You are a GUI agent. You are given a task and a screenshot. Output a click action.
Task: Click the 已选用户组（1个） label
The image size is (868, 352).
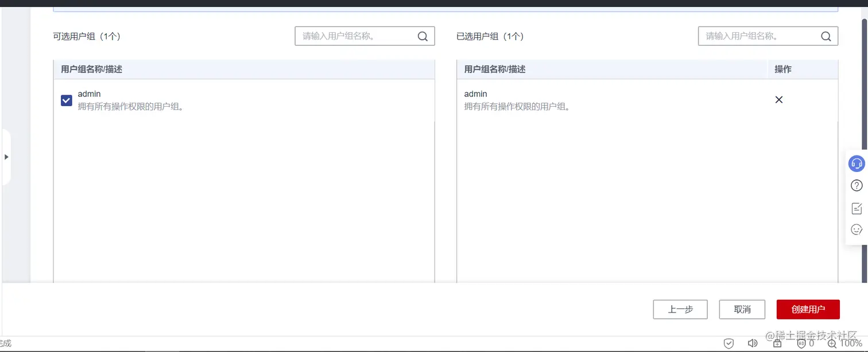(490, 36)
